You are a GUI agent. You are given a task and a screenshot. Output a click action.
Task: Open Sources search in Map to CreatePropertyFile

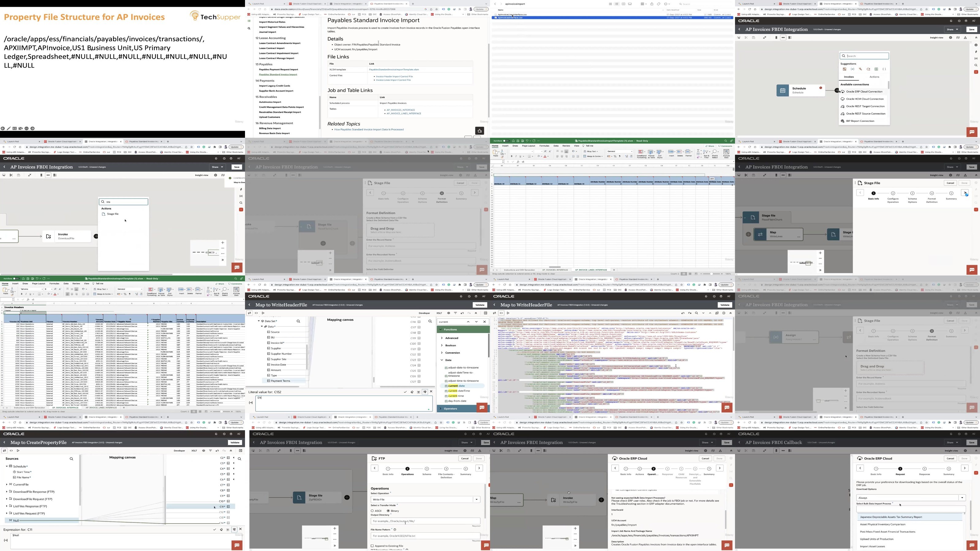71,459
